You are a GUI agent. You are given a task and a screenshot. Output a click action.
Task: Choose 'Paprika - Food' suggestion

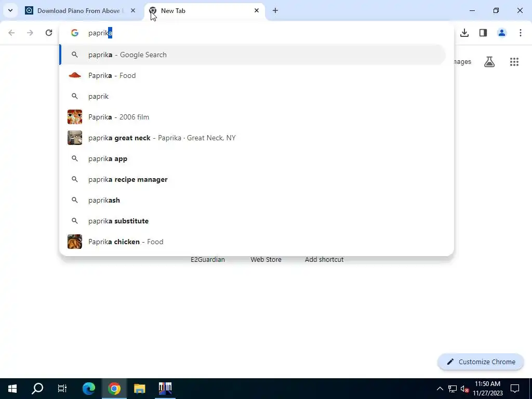tap(253, 75)
